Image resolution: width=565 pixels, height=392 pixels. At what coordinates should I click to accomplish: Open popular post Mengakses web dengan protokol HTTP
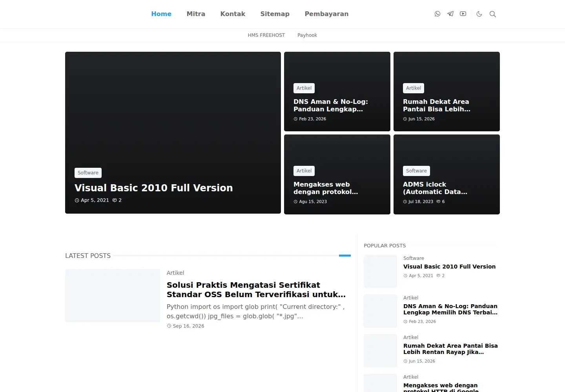click(441, 388)
